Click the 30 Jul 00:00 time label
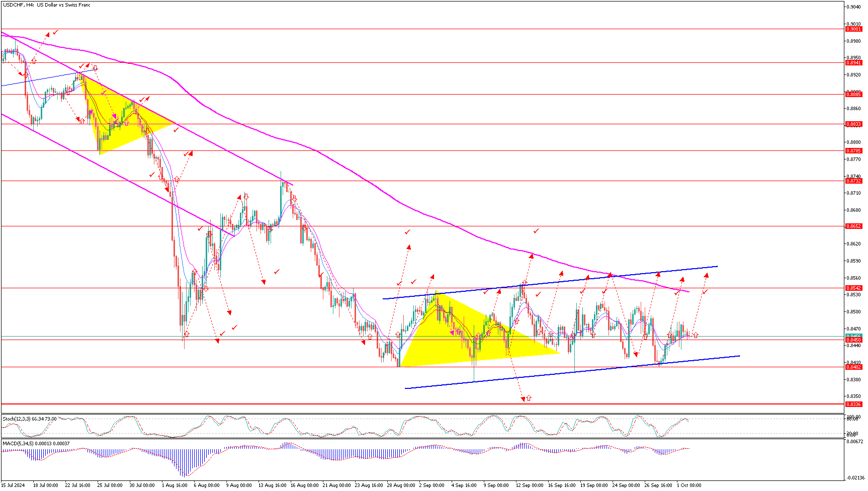868x491 pixels. click(142, 485)
